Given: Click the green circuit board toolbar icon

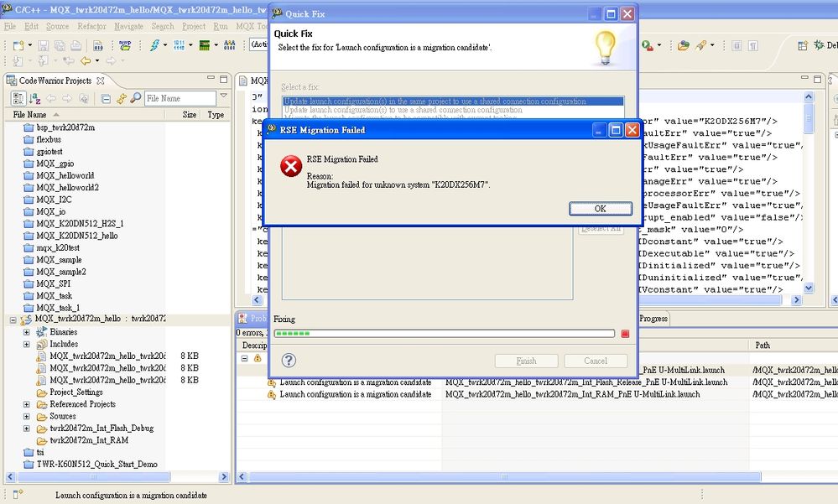Looking at the screenshot, I should point(205,45).
